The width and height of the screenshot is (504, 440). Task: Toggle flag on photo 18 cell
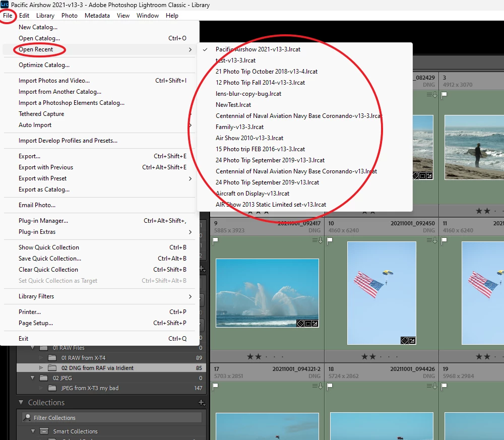point(330,386)
